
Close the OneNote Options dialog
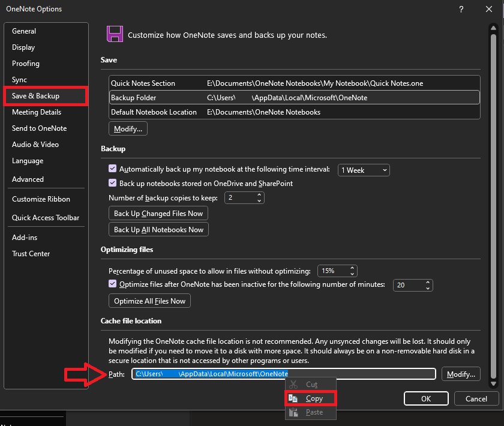tap(489, 9)
